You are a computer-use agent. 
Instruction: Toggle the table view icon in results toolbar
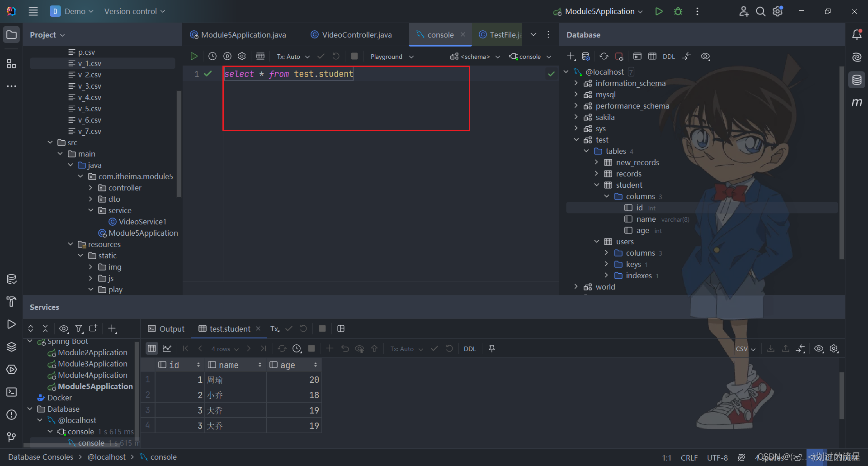click(152, 348)
